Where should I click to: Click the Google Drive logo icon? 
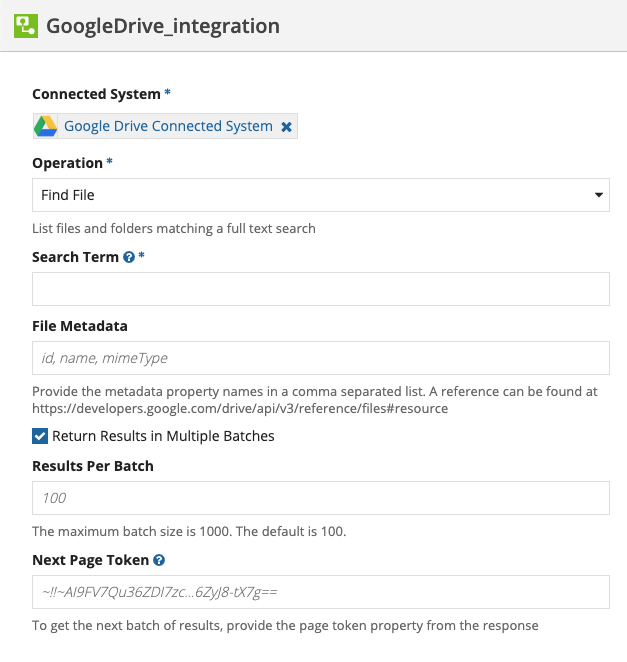tap(46, 126)
